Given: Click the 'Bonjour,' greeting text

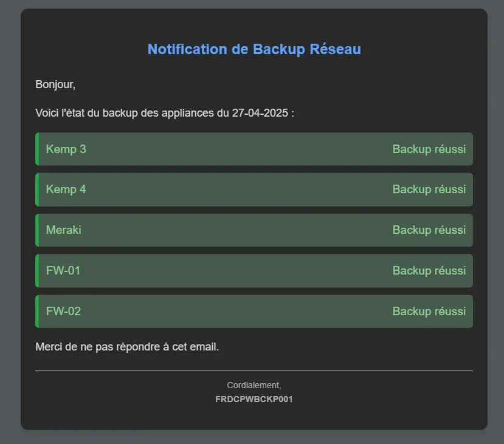Looking at the screenshot, I should (x=55, y=84).
